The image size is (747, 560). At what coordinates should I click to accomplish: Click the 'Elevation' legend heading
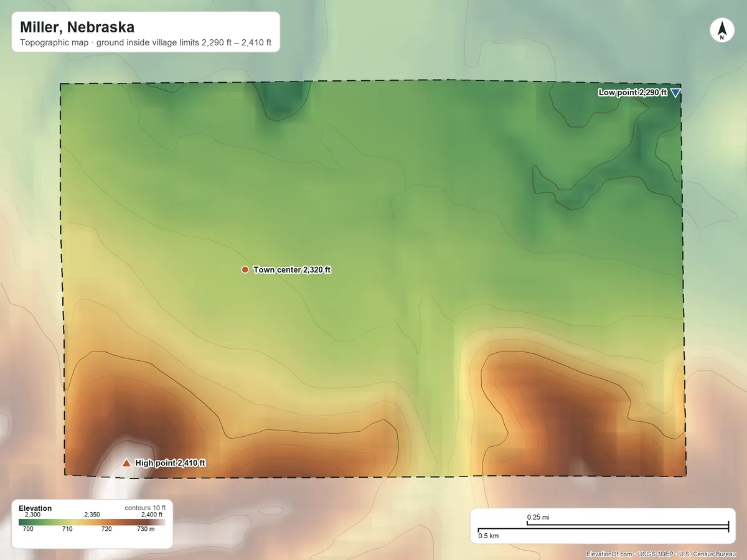pos(35,508)
